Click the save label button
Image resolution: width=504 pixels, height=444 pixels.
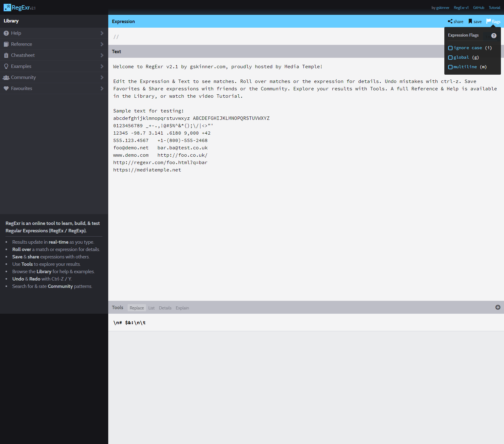[x=478, y=22]
